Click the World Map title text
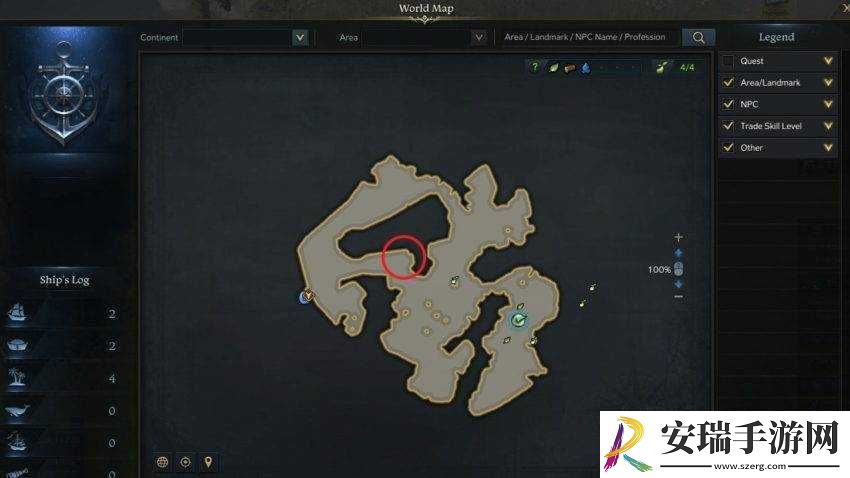Screen dimensions: 850x478 [426, 8]
